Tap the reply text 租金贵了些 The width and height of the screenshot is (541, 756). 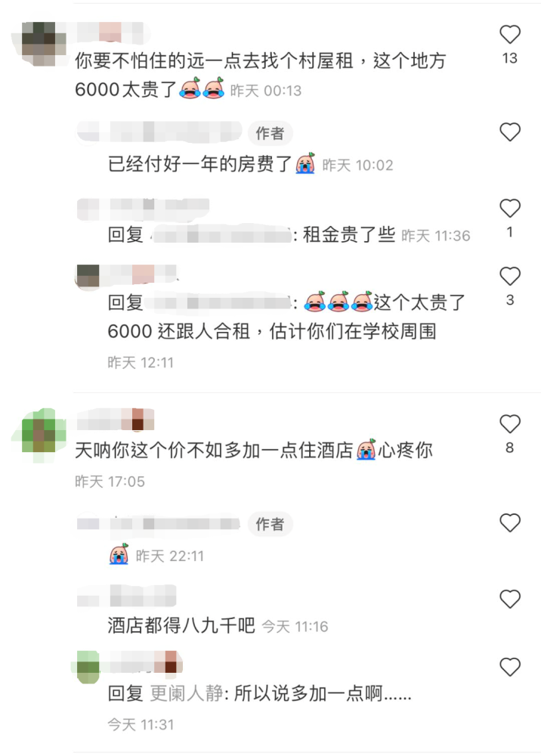pyautogui.click(x=349, y=235)
